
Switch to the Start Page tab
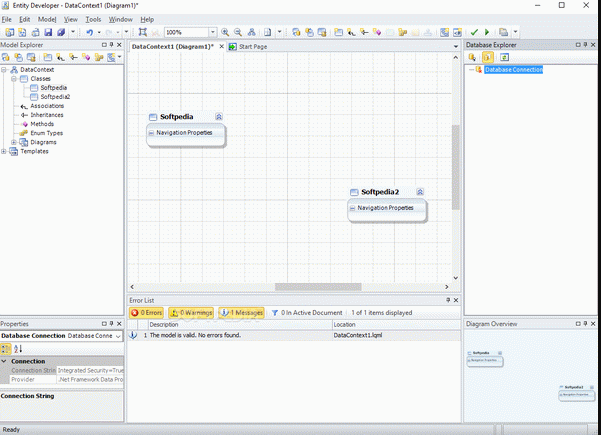[248, 47]
